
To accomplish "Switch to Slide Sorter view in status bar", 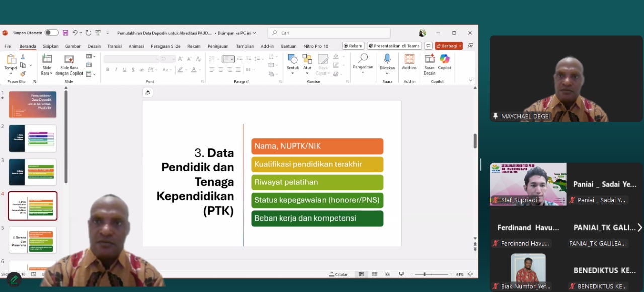I will tap(375, 274).
